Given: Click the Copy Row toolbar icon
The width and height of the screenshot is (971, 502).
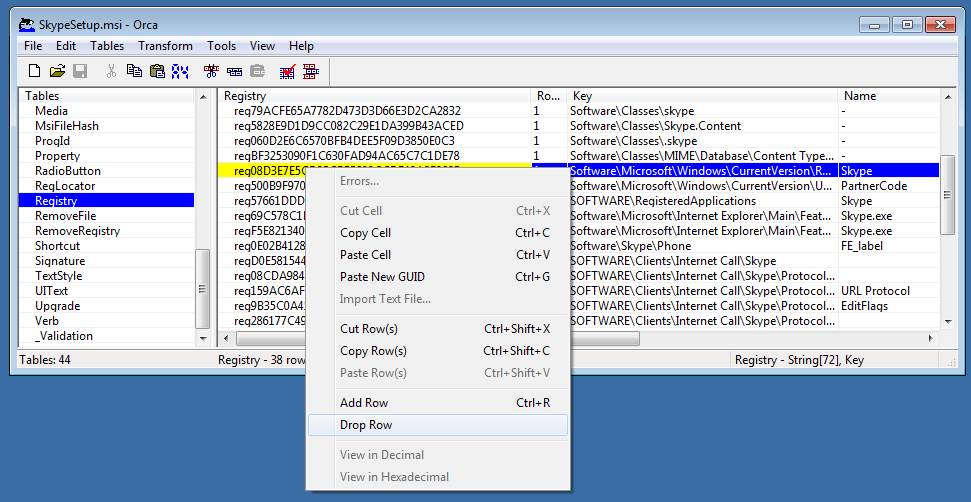Looking at the screenshot, I should point(234,71).
